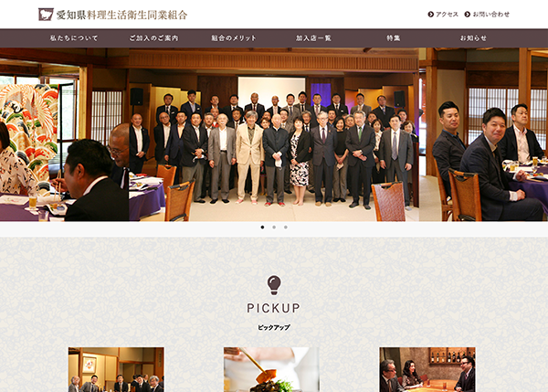Click the 愛知県料理生活衛生同業組合 site title
The width and height of the screenshot is (548, 392).
121,15
